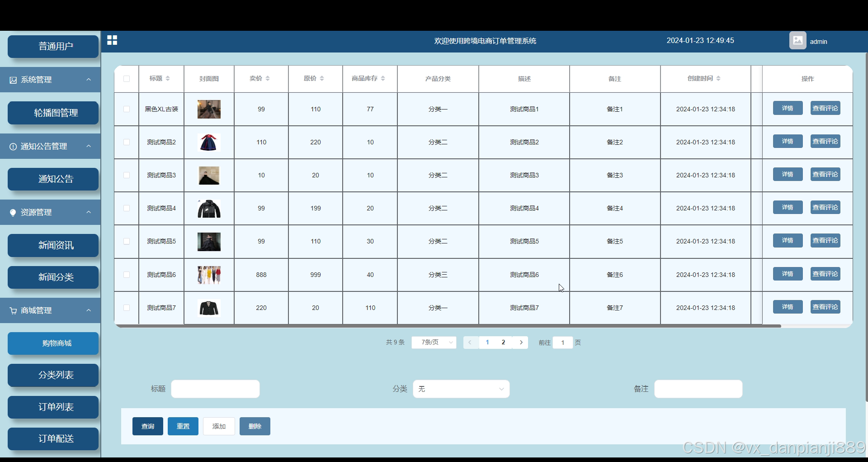View 详情 for 测试商品4 row
Image resolution: width=868 pixels, height=462 pixels.
[x=788, y=207]
